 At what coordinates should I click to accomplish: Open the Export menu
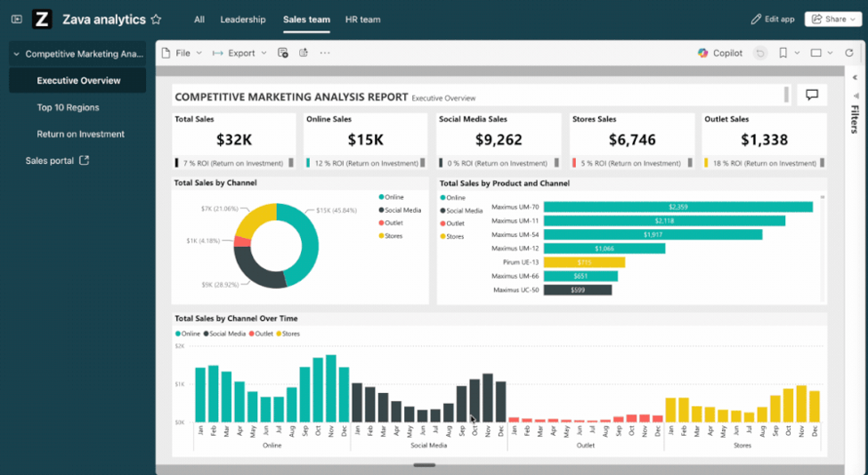pos(239,53)
